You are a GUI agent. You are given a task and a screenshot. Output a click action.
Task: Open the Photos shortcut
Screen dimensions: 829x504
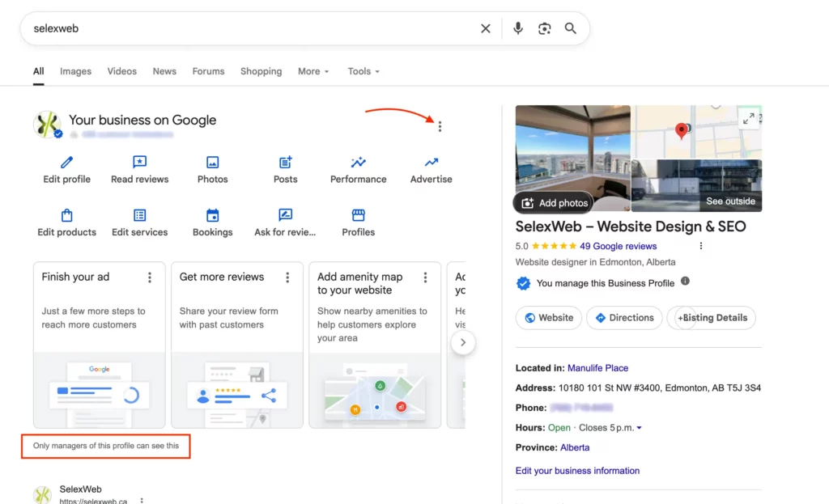(x=213, y=170)
